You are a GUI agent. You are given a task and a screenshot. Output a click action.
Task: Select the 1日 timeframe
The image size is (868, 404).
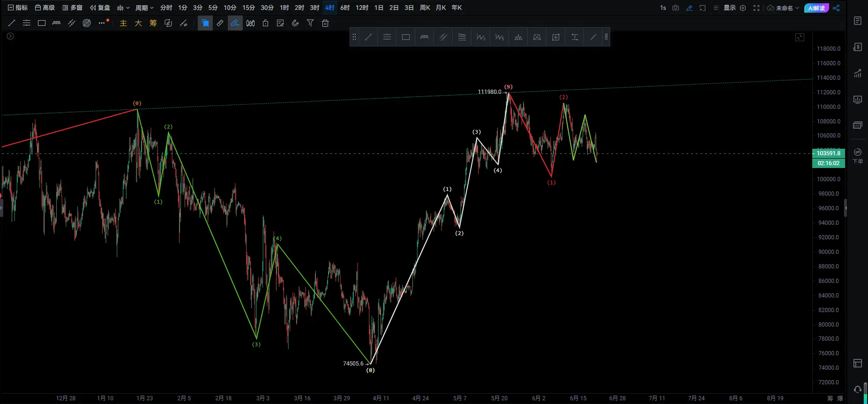[379, 8]
